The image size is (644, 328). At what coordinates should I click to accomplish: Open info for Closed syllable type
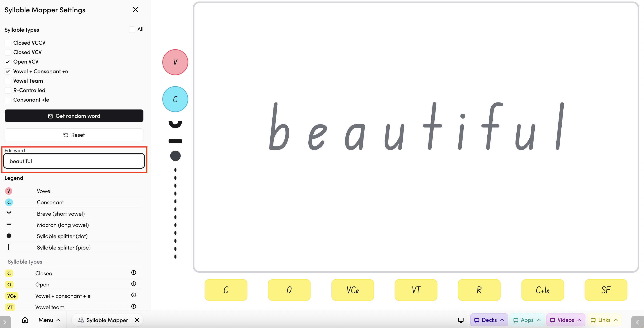134,272
